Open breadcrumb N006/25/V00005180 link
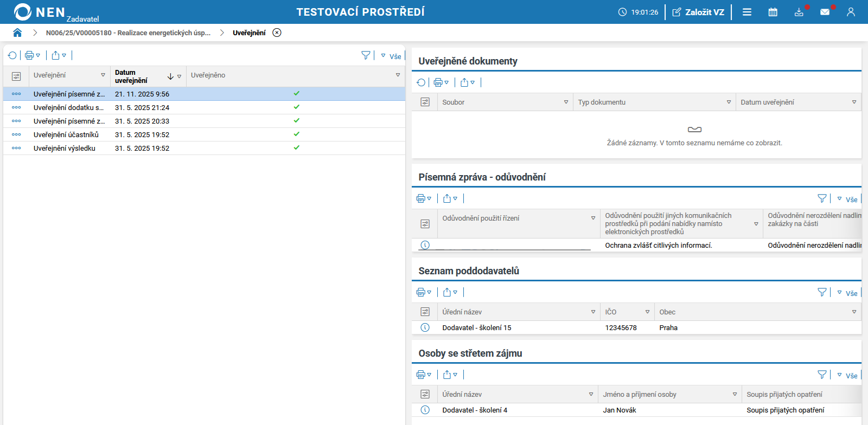The image size is (868, 425). click(x=128, y=33)
